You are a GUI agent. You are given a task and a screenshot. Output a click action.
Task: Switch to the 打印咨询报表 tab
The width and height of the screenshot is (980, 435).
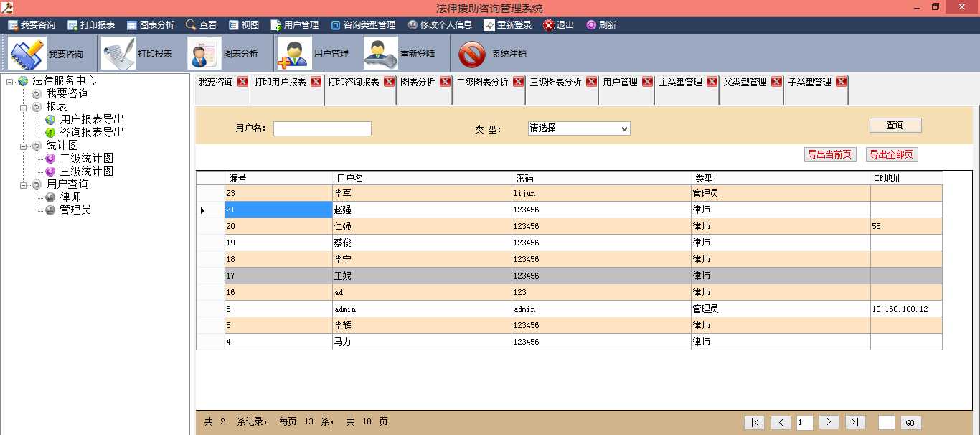(x=354, y=82)
